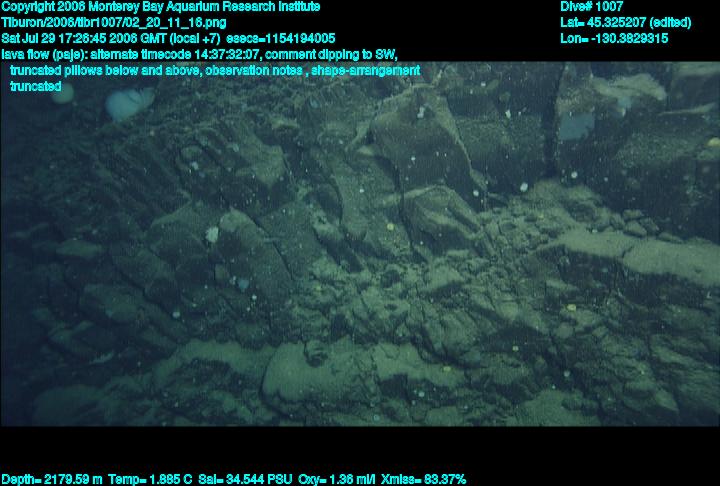Select the file path Tiburon/2006/tibr1007 text
The image size is (720, 486).
[x=114, y=23]
